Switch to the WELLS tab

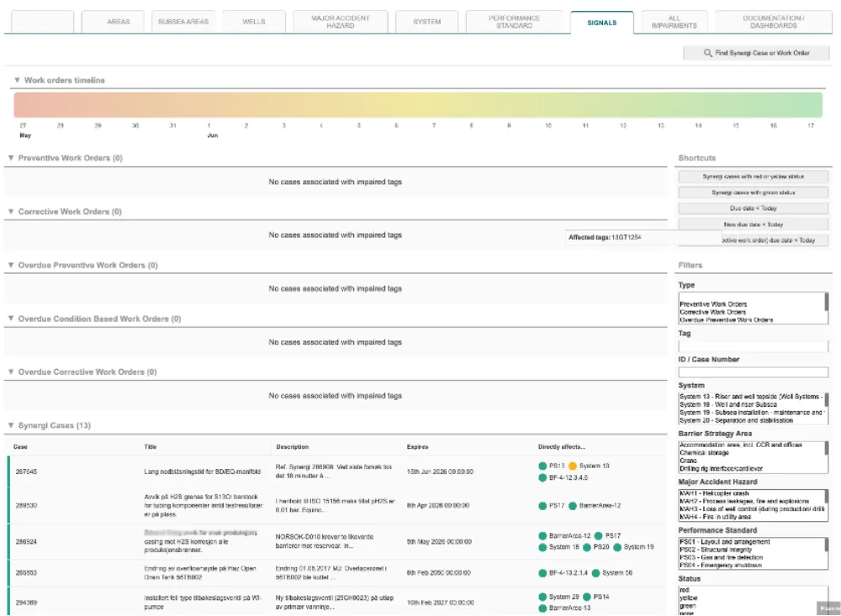point(254,22)
